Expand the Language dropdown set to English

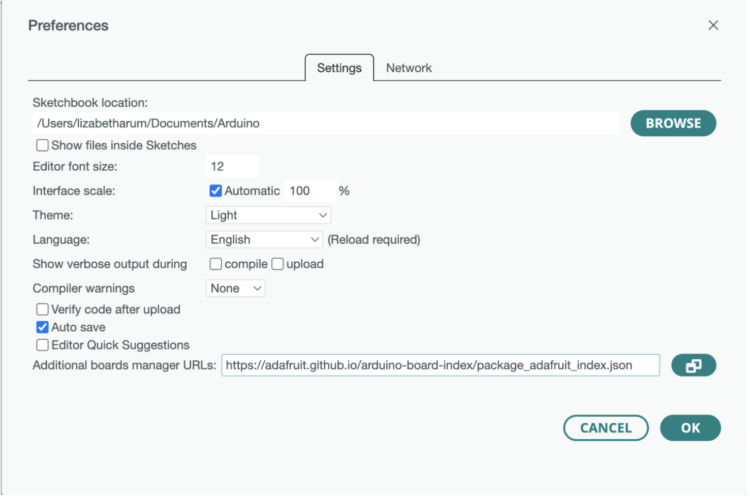coord(264,240)
